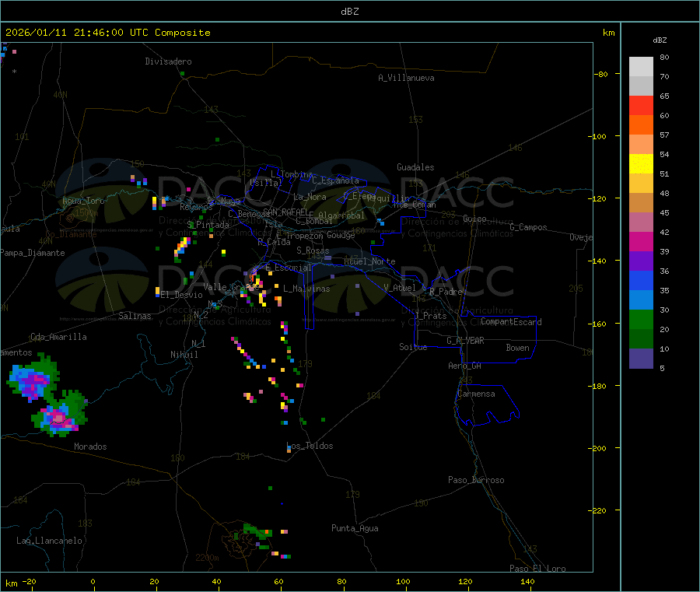Click the A_Villanueva label
700x592 pixels.
[x=406, y=78]
